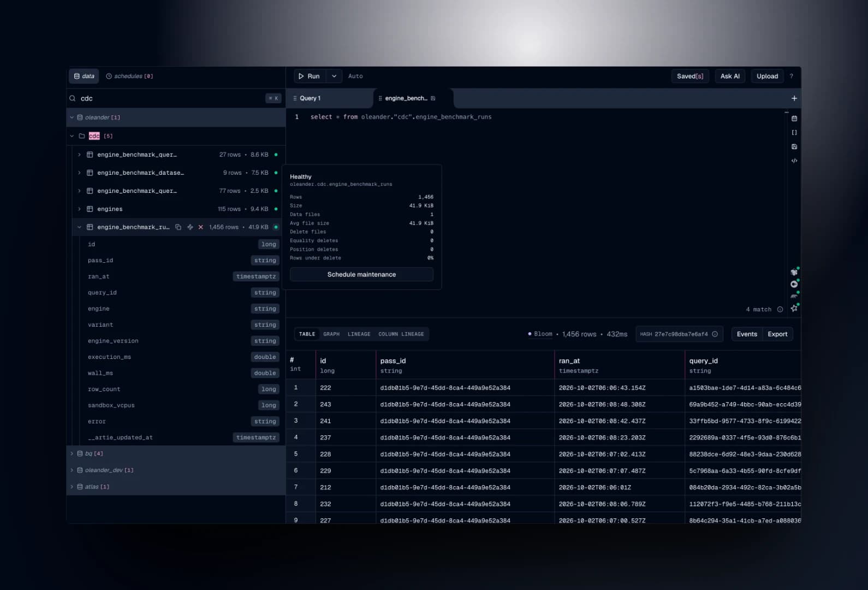Expand the engine_benchmark_datase… table
Image resolution: width=868 pixels, height=590 pixels.
coord(79,173)
